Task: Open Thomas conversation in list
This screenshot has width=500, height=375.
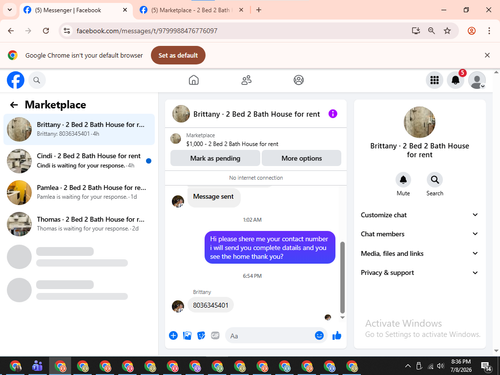Action: coord(79,224)
